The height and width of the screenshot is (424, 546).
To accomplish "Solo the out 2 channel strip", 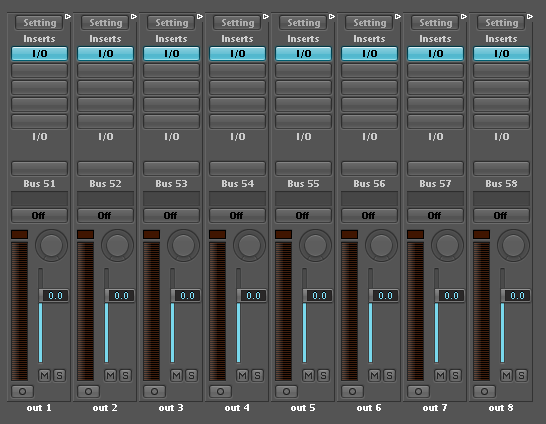I will [x=125, y=375].
